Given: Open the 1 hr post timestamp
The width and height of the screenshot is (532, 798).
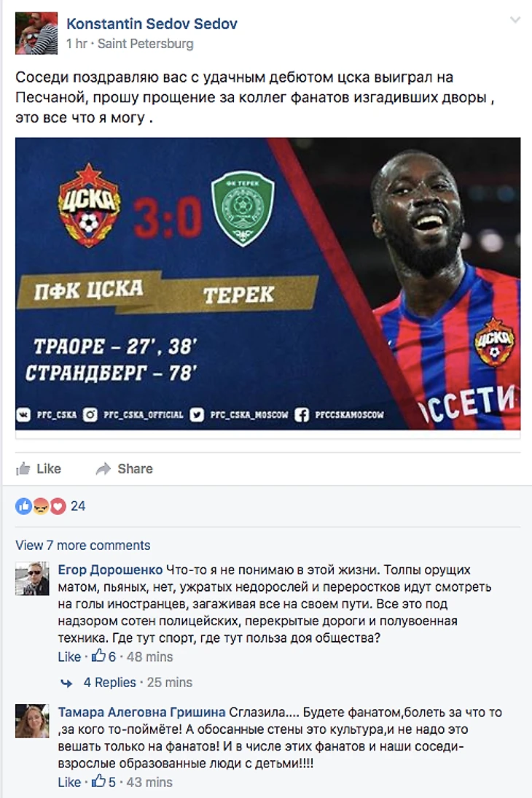Looking at the screenshot, I should [x=77, y=44].
